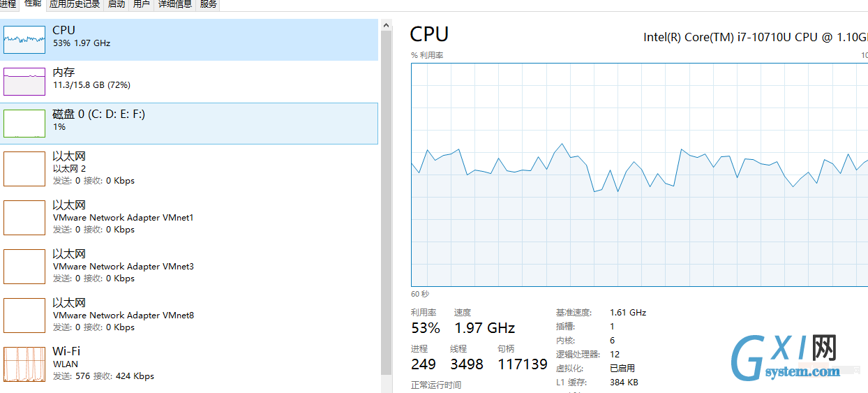
Task: Select the 磁盘 0 disk graph thumbnail
Action: (24, 124)
